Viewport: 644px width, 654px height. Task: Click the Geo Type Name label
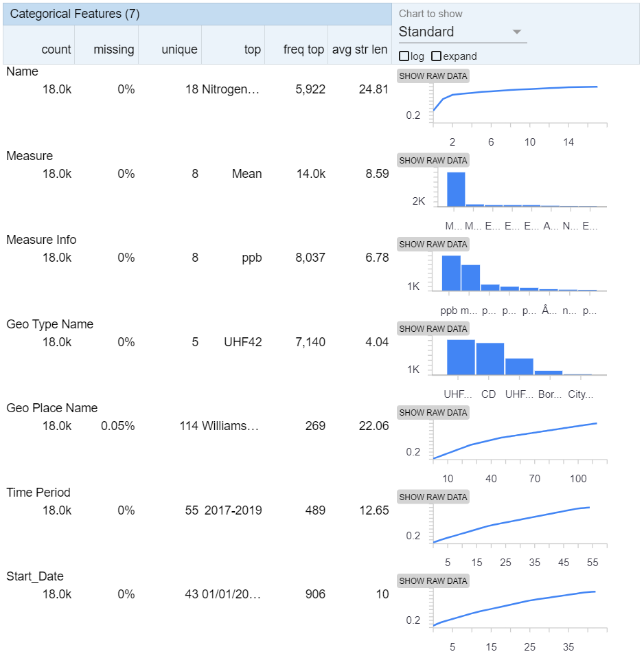[49, 324]
